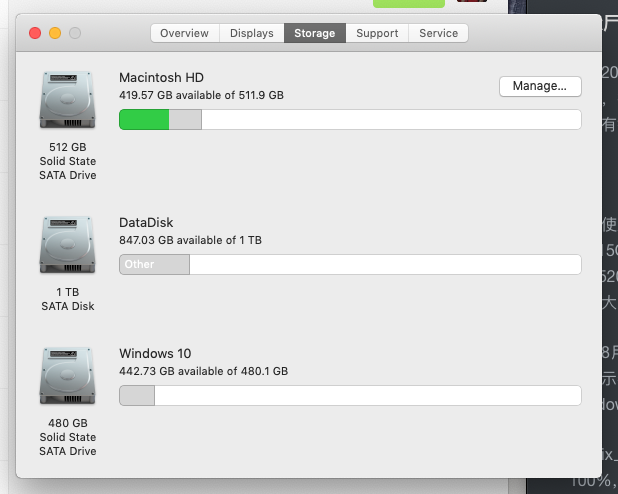The width and height of the screenshot is (618, 494).
Task: Minimize the window with the yellow button
Action: [x=55, y=33]
